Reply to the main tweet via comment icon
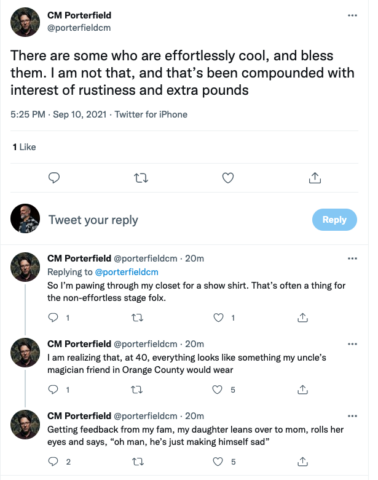This screenshot has width=378, height=480. [x=54, y=178]
